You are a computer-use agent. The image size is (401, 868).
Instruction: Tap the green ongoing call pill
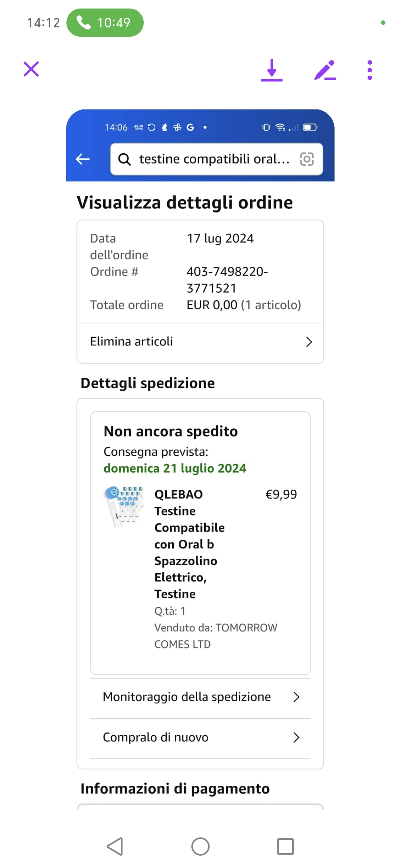(x=105, y=23)
